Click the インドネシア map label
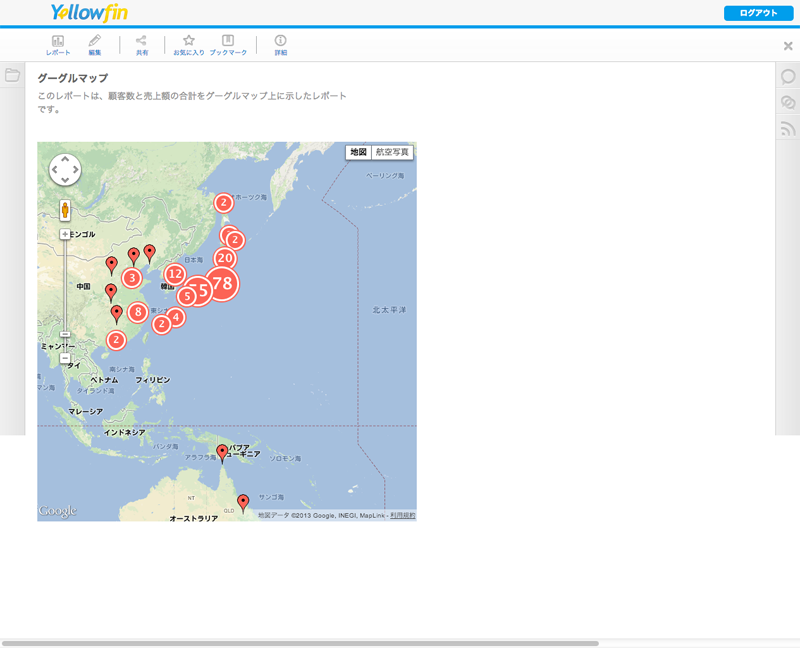 [x=124, y=432]
